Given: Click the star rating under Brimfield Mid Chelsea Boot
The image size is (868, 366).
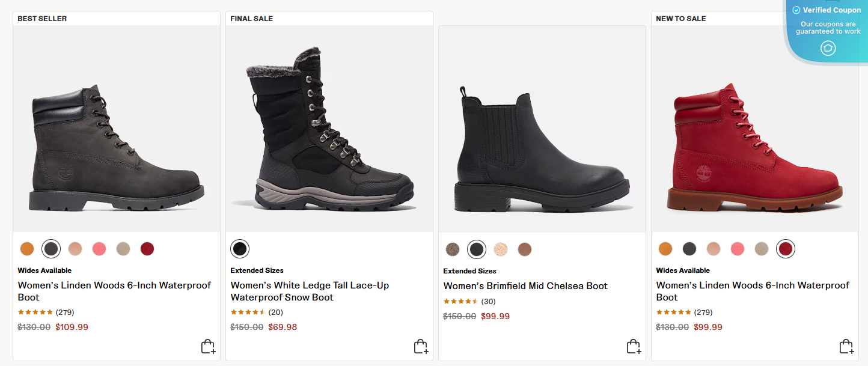Looking at the screenshot, I should coord(459,300).
